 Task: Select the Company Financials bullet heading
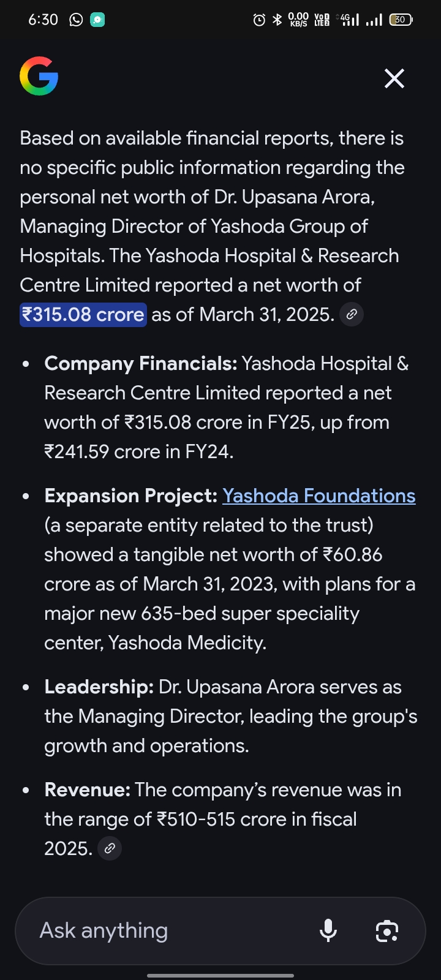pyautogui.click(x=141, y=363)
